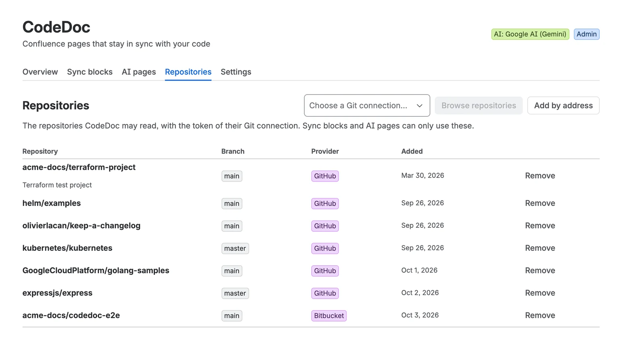
Task: Select the helm/examples repository name
Action: pos(52,203)
